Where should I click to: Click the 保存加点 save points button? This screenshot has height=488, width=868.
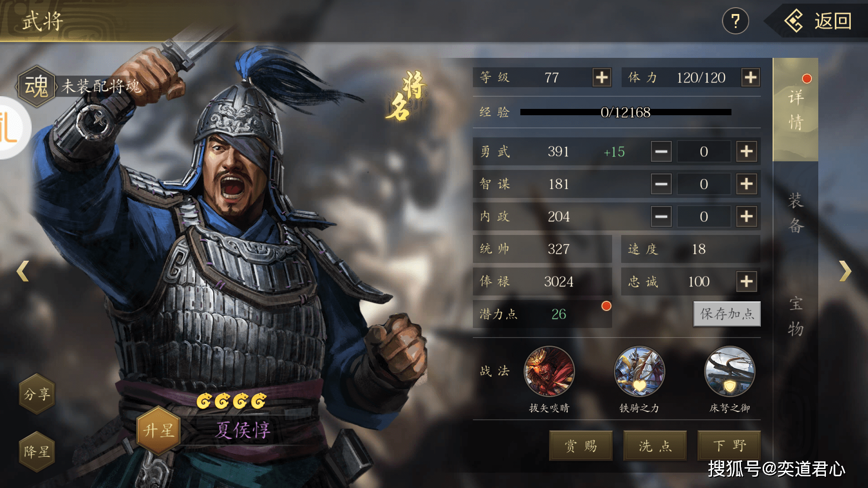tap(727, 314)
